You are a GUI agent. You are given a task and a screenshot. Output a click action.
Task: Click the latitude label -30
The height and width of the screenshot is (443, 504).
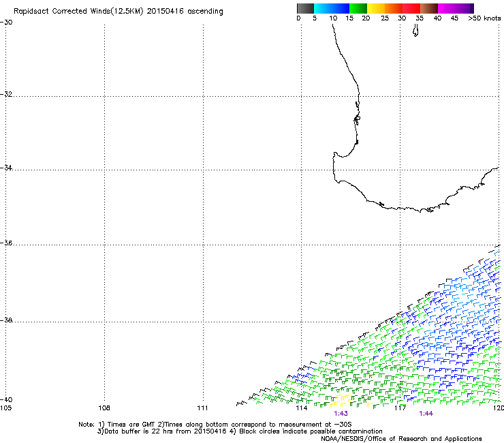coord(6,22)
